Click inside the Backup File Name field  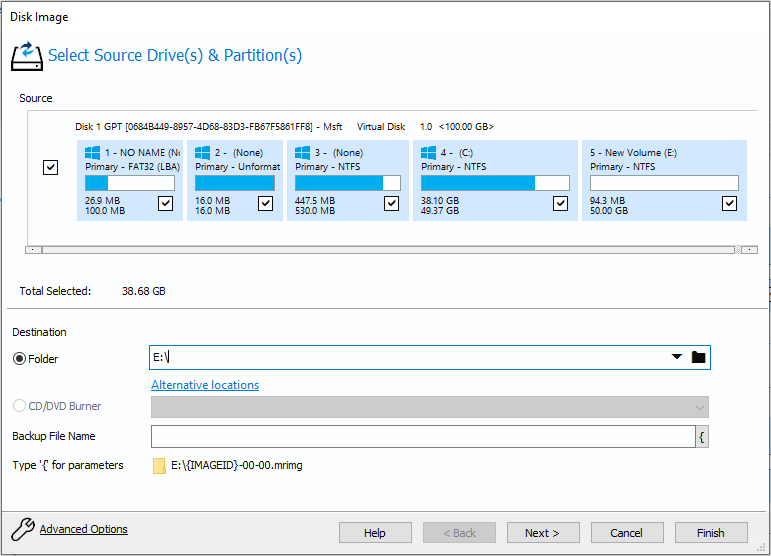click(x=422, y=437)
